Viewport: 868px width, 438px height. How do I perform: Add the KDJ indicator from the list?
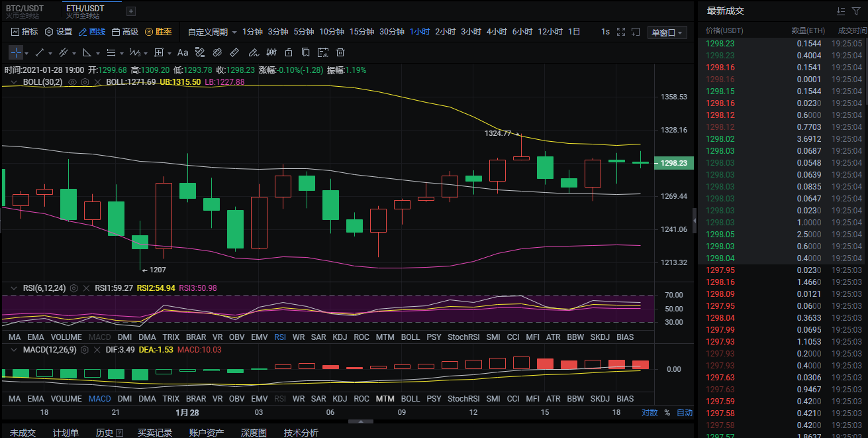coord(340,337)
